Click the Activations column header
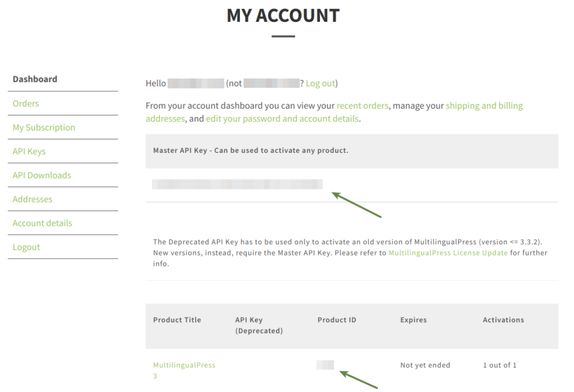The image size is (574, 392). coord(503,320)
